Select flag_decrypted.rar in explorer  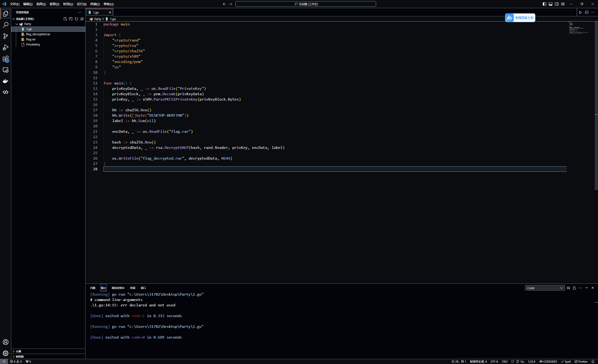coord(48,34)
